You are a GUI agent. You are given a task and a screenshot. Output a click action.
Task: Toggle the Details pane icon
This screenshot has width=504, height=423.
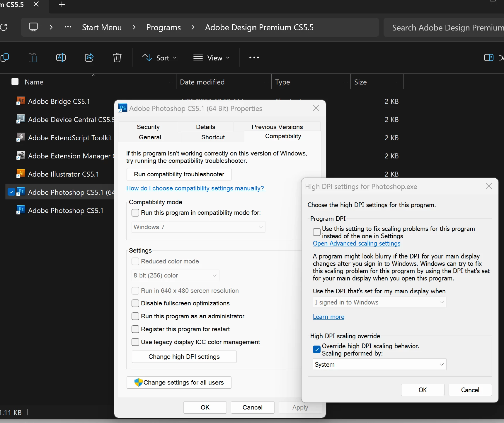pos(489,57)
